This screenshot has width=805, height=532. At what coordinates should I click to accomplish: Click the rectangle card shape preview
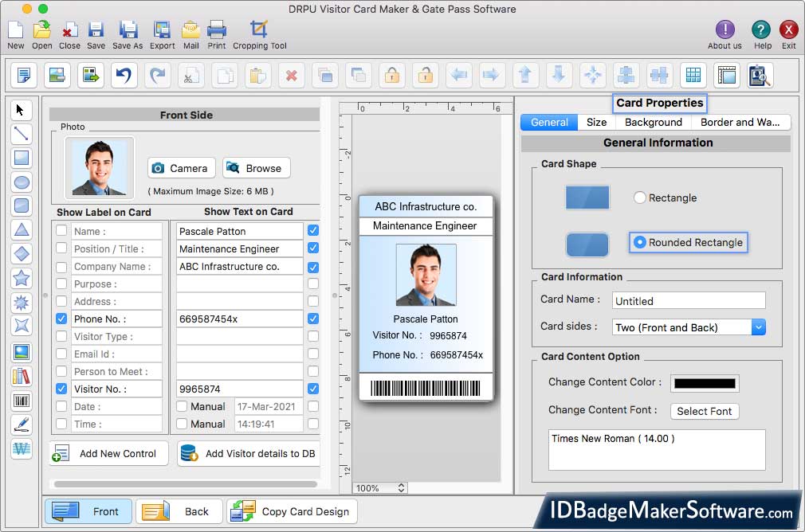click(x=587, y=198)
